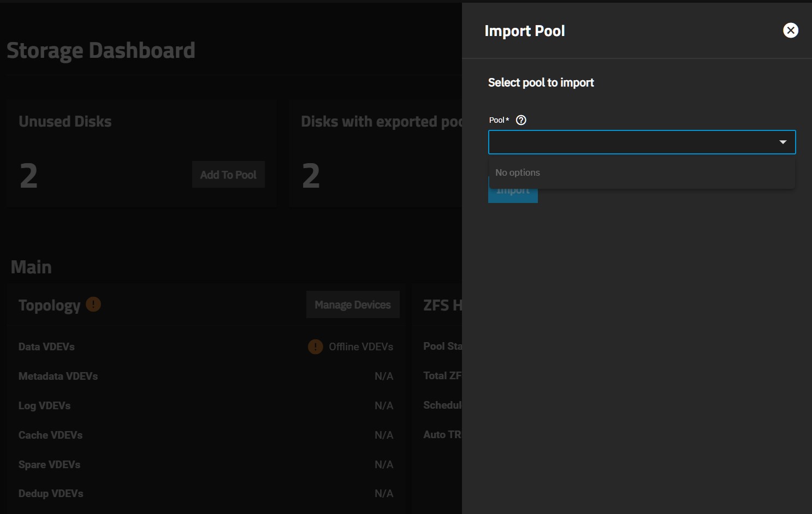The height and width of the screenshot is (514, 812).
Task: Click the Data VDEVs row label
Action: click(x=46, y=346)
